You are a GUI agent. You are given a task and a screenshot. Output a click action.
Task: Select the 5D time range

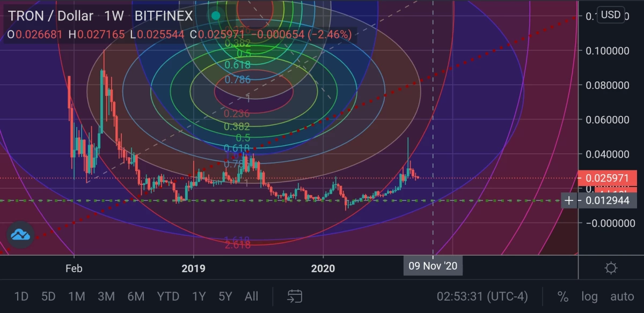[x=48, y=296]
